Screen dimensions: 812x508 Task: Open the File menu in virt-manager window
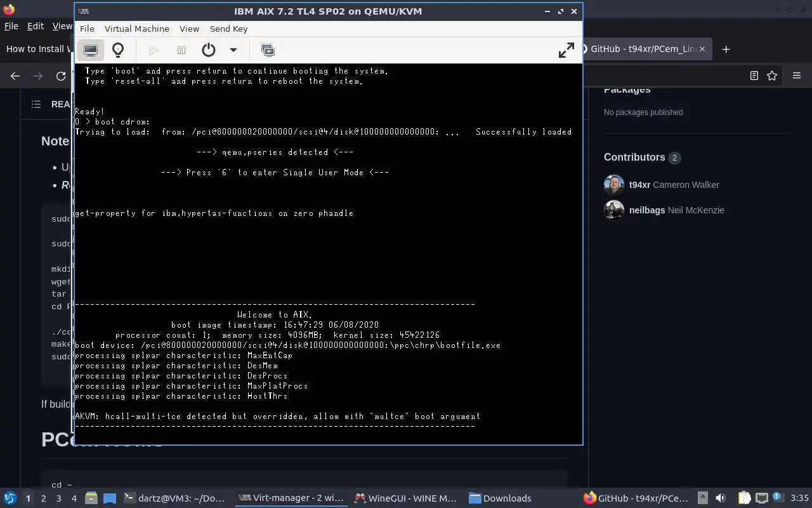pos(87,29)
